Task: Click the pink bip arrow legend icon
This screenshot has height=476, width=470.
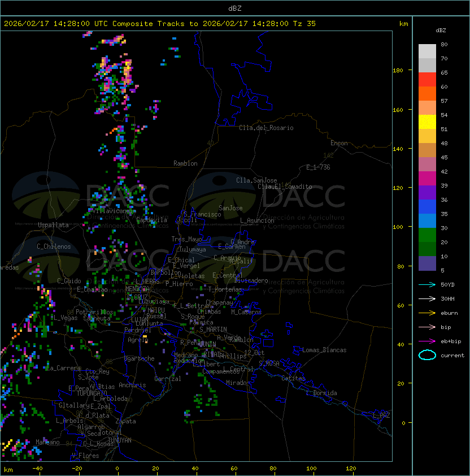Action: (x=427, y=327)
